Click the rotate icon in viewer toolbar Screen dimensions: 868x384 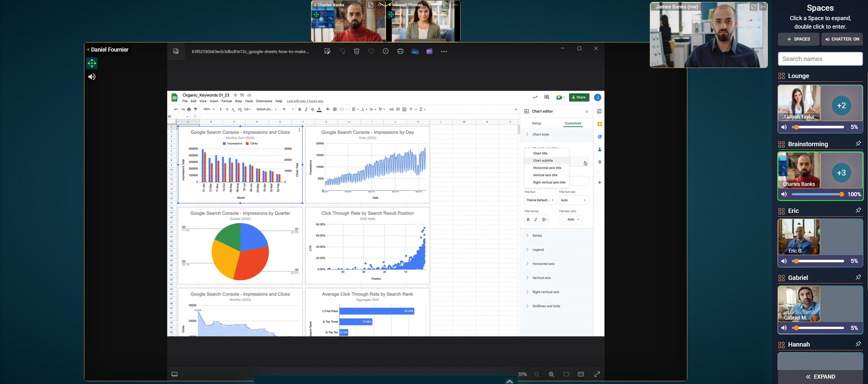coord(342,51)
